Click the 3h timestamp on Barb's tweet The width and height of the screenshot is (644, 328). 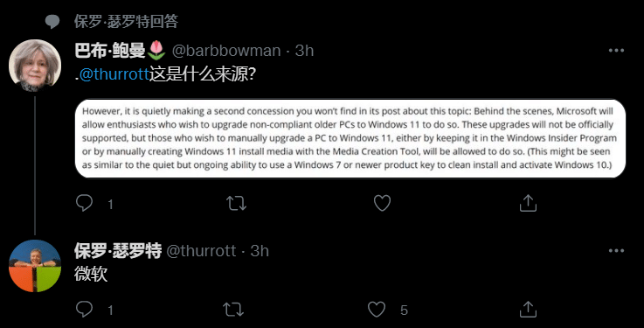[x=304, y=51]
